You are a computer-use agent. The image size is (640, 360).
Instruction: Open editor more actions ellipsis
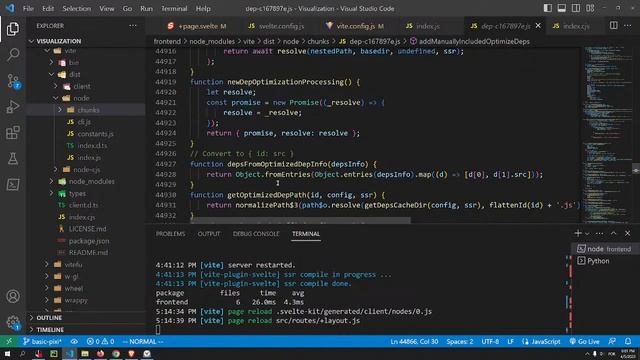tap(627, 26)
